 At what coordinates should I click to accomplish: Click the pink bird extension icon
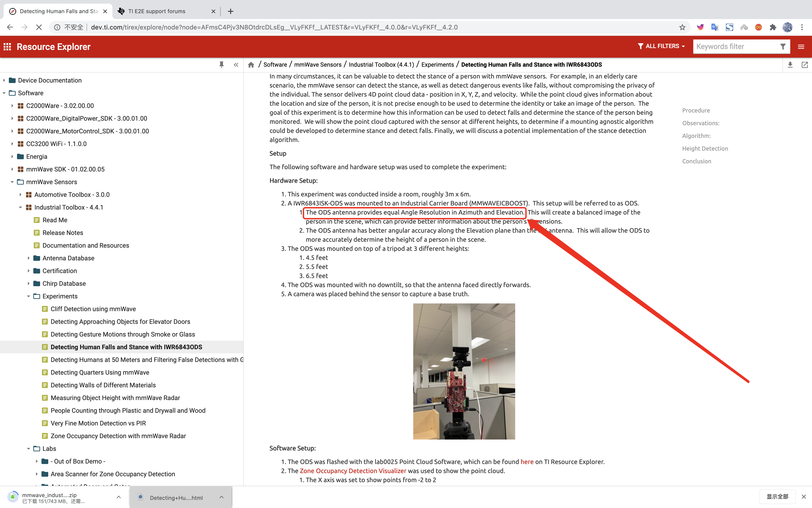point(700,27)
